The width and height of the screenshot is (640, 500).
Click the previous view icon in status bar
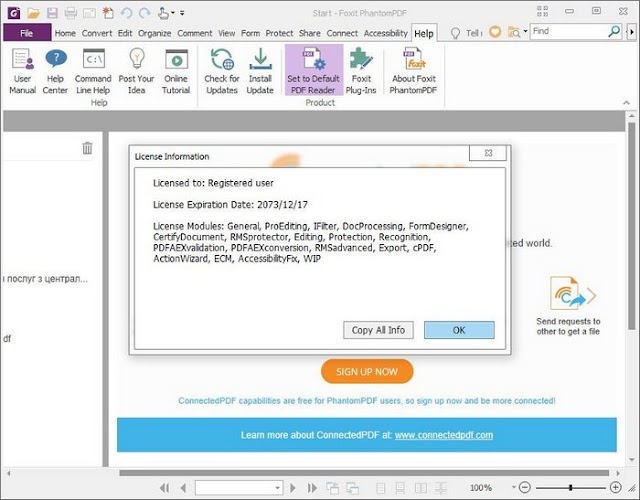click(332, 488)
